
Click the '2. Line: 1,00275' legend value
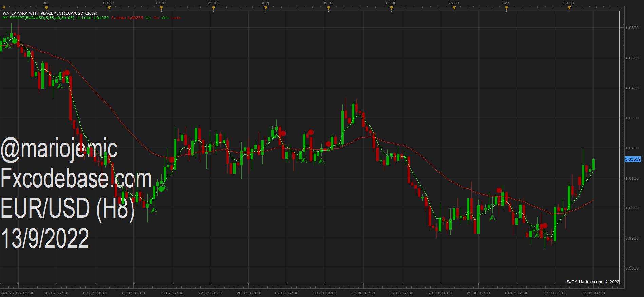(127, 18)
